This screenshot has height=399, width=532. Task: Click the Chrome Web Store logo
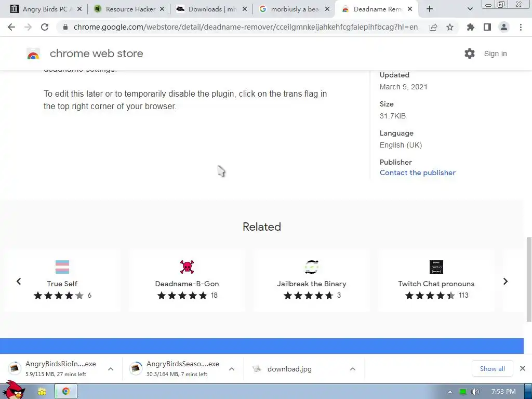(33, 54)
